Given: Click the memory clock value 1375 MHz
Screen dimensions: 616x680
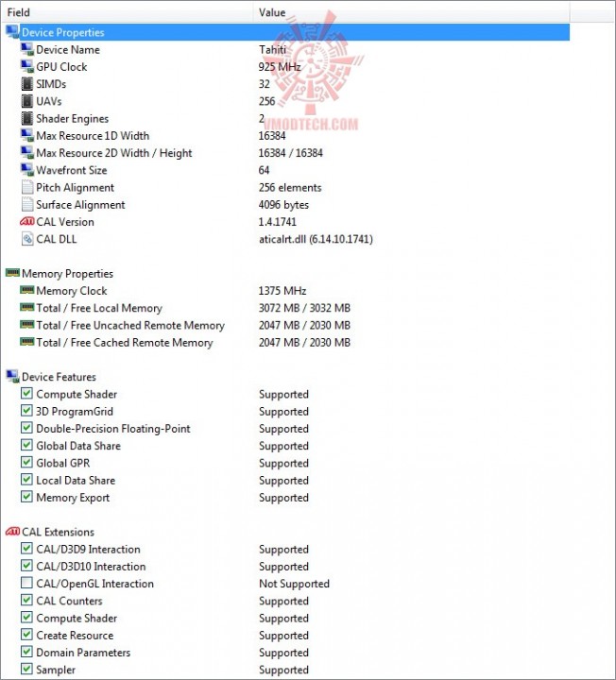Looking at the screenshot, I should [282, 291].
